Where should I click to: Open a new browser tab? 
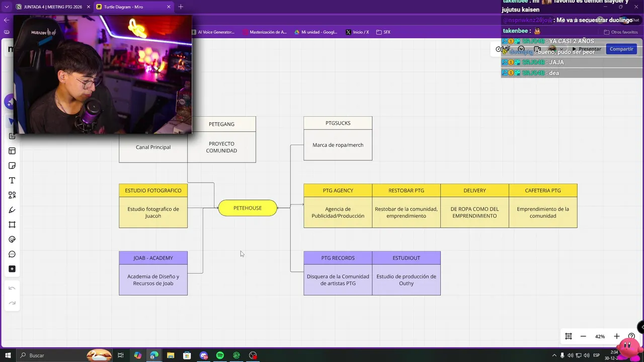(x=181, y=7)
